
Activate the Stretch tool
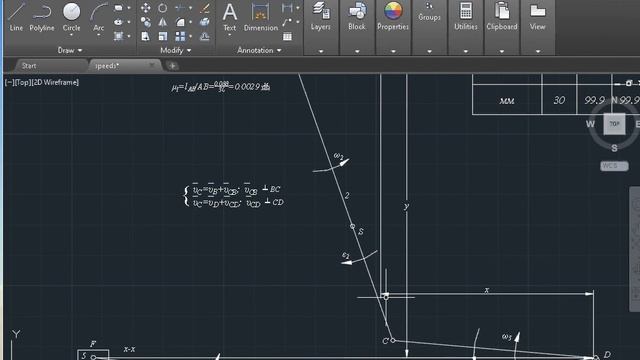[145, 36]
